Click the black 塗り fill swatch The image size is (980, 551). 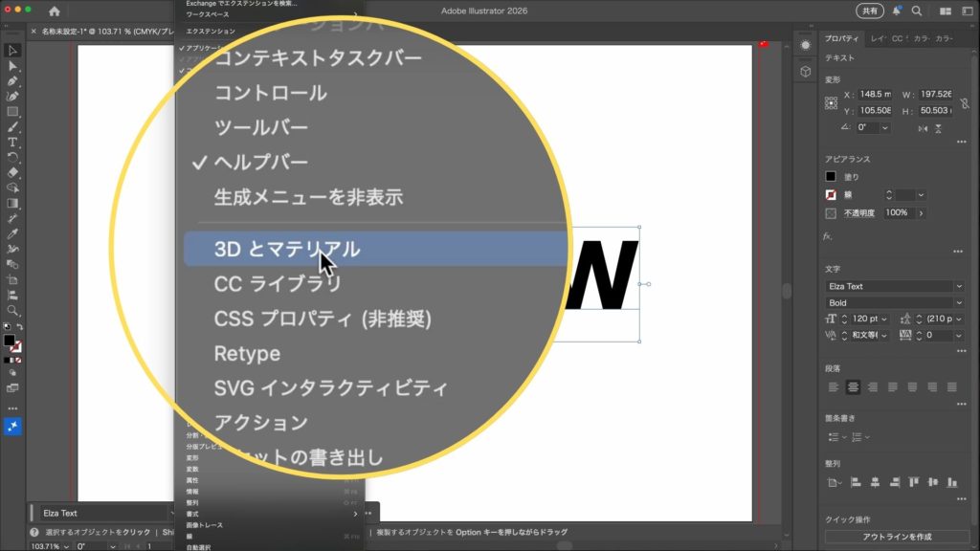click(831, 177)
